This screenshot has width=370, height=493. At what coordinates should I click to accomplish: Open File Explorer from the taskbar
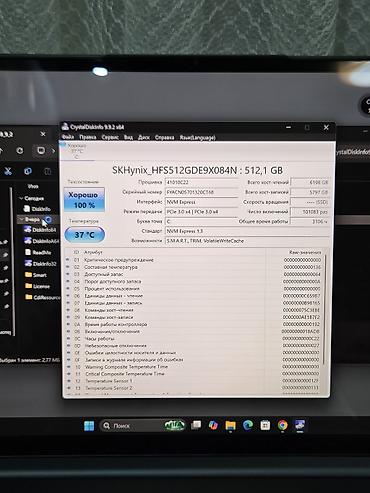(230, 426)
